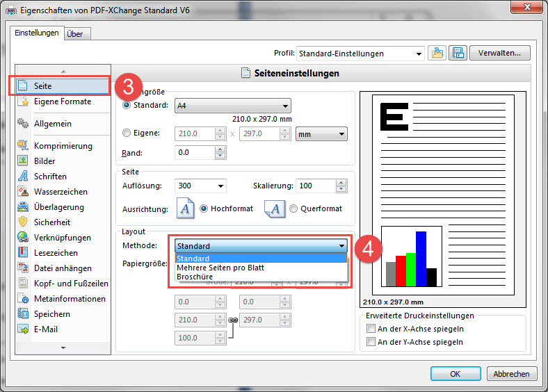The height and width of the screenshot is (392, 548).
Task: Switch to the Einstellungen tab
Action: coord(37,33)
